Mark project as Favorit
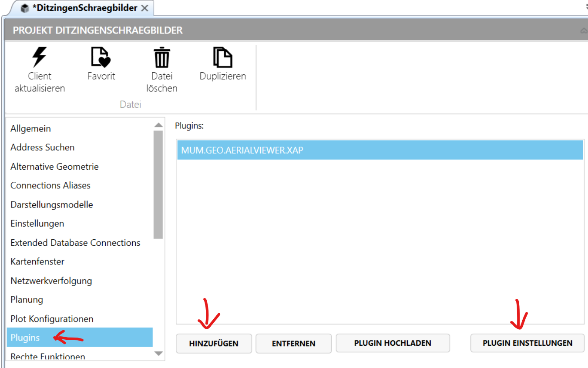588x368 pixels. (x=101, y=58)
